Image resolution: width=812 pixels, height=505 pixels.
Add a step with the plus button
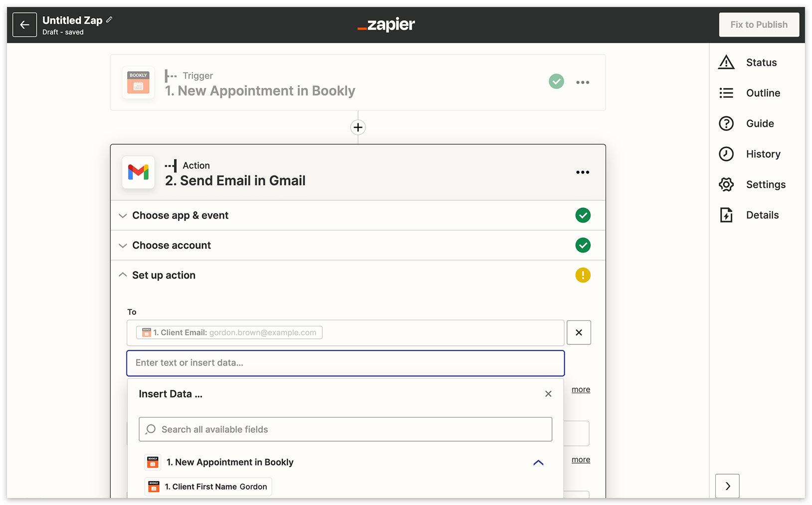(358, 127)
